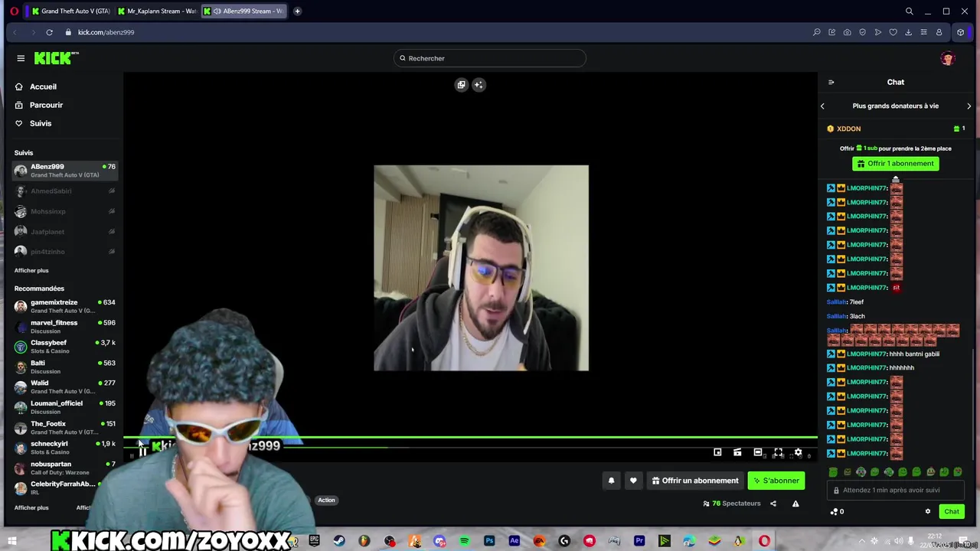Click the sparkle icon above the player

[479, 85]
